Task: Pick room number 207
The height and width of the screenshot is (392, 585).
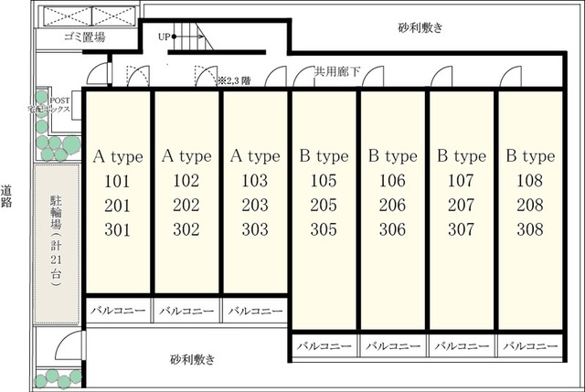Action: (461, 206)
